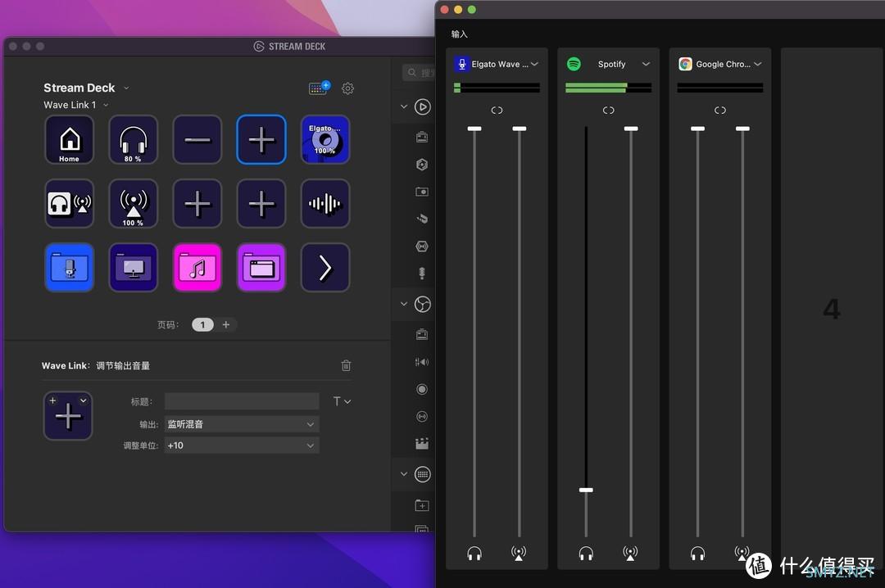Mute Elgato Wave monitor headphones

coord(474,553)
